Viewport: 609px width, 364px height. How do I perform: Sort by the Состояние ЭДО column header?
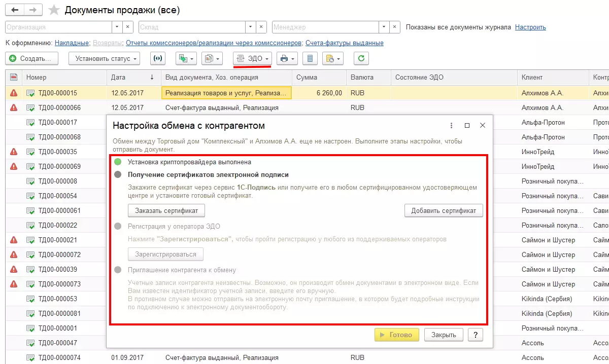click(454, 78)
